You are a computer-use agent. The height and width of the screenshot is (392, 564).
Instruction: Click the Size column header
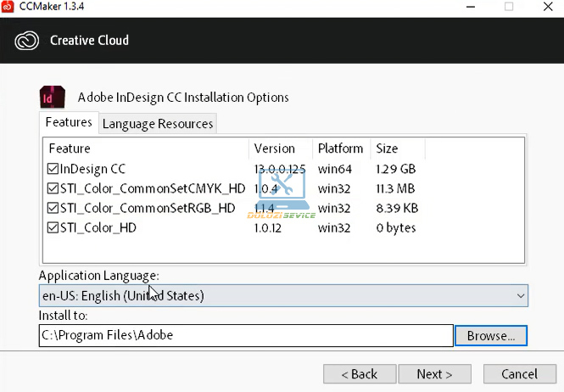pos(397,148)
